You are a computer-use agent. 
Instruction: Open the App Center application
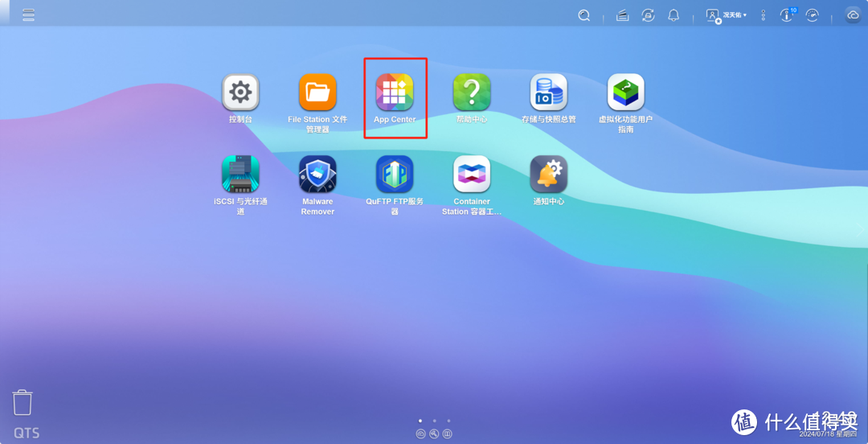click(x=395, y=92)
